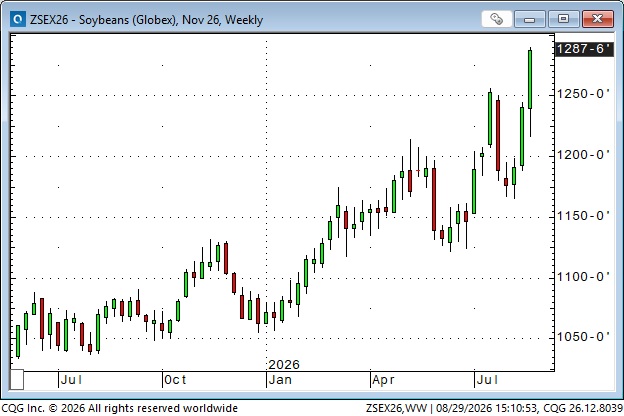Maximize the ZSEX26 chart window
The width and height of the screenshot is (624, 416).
(563, 19)
